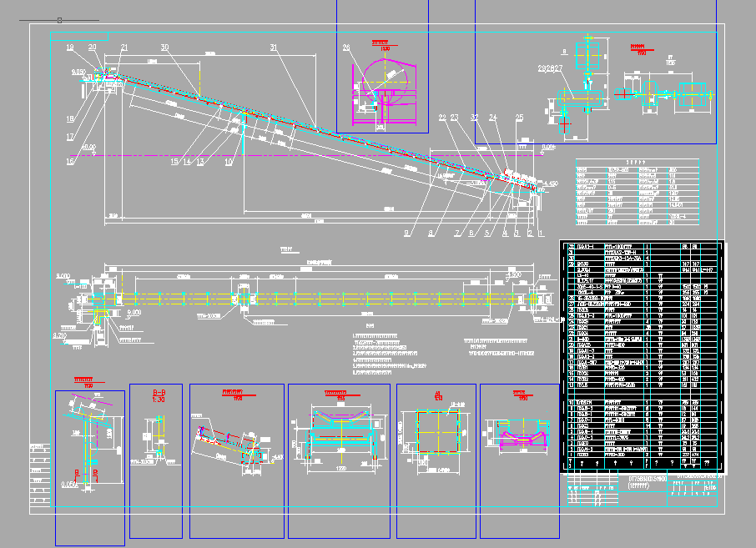
Task: Select the 292827 callout near the drive unit
Action: pyautogui.click(x=550, y=68)
